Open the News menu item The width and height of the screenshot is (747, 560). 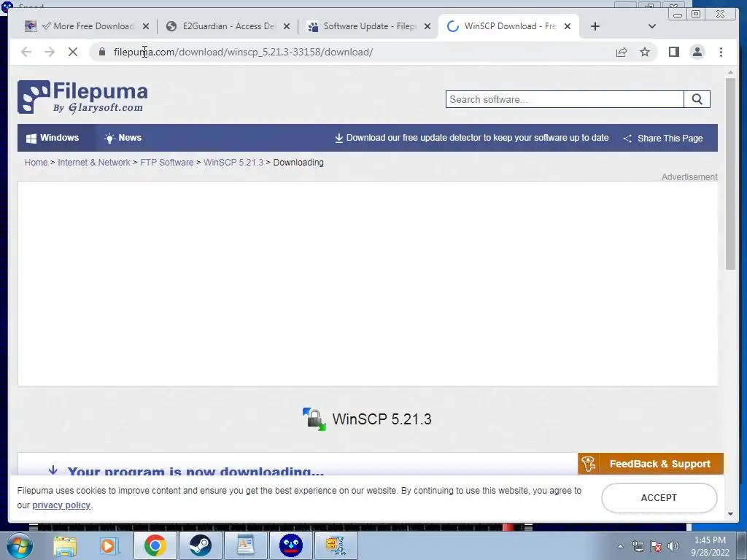pos(123,138)
